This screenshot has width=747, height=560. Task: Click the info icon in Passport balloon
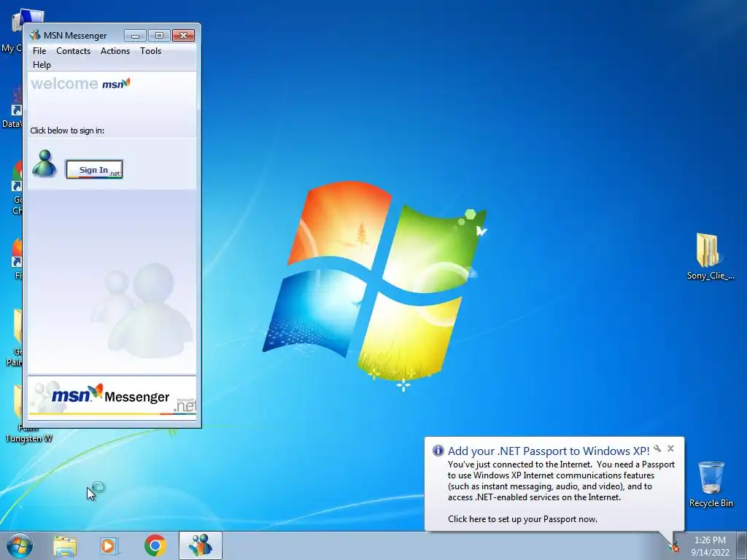[438, 451]
